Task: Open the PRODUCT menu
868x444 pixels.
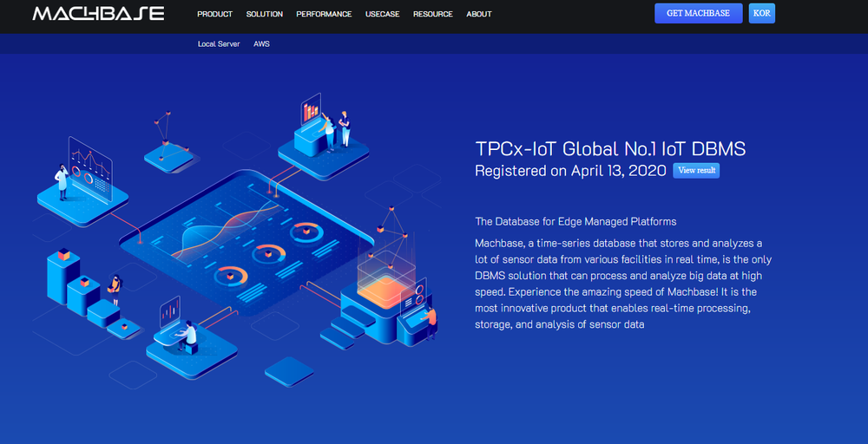Action: point(214,15)
